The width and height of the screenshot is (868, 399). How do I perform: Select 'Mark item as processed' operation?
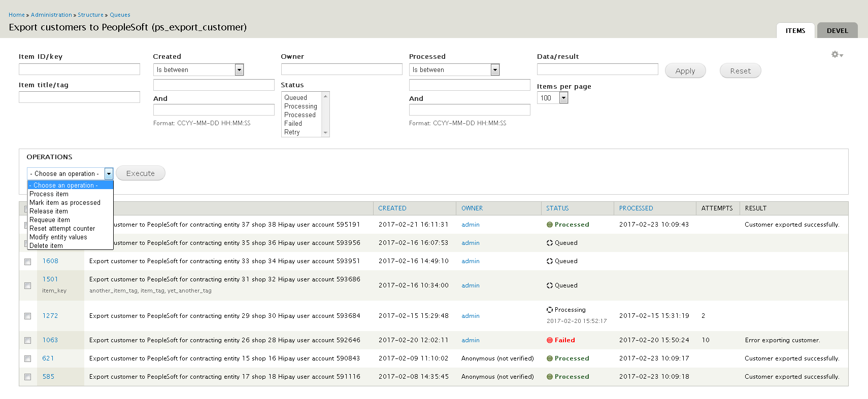pos(70,203)
